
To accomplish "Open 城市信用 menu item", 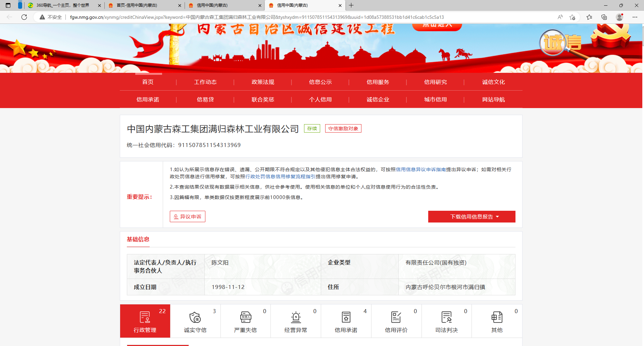I will point(436,99).
